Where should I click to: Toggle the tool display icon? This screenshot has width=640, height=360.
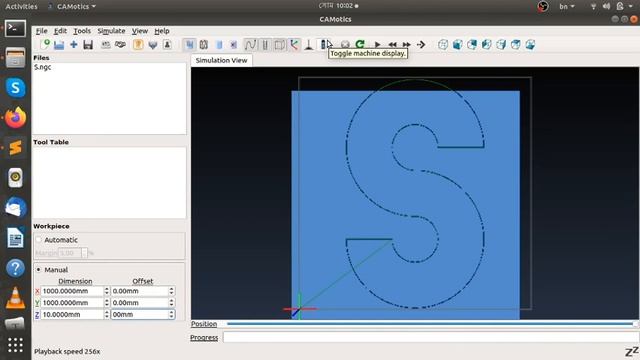click(309, 44)
